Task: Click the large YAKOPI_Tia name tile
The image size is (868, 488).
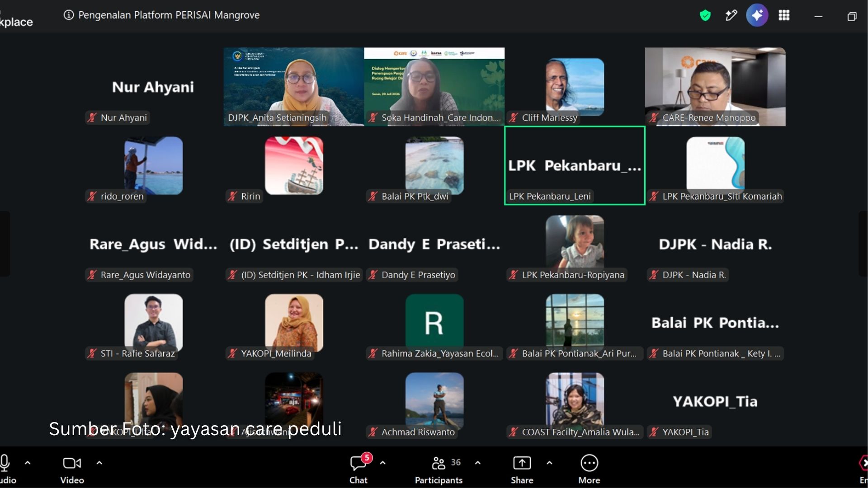Action: [715, 401]
